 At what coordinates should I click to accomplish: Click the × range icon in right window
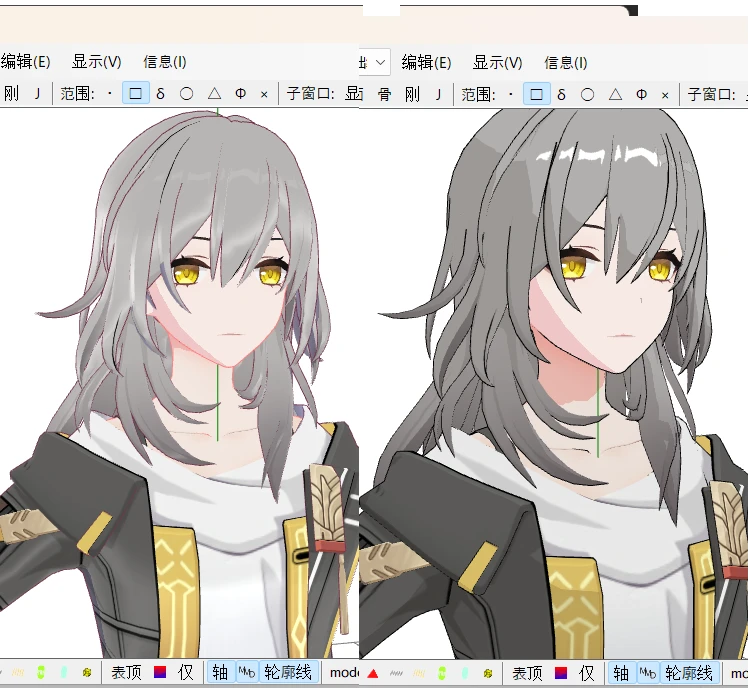(x=665, y=95)
